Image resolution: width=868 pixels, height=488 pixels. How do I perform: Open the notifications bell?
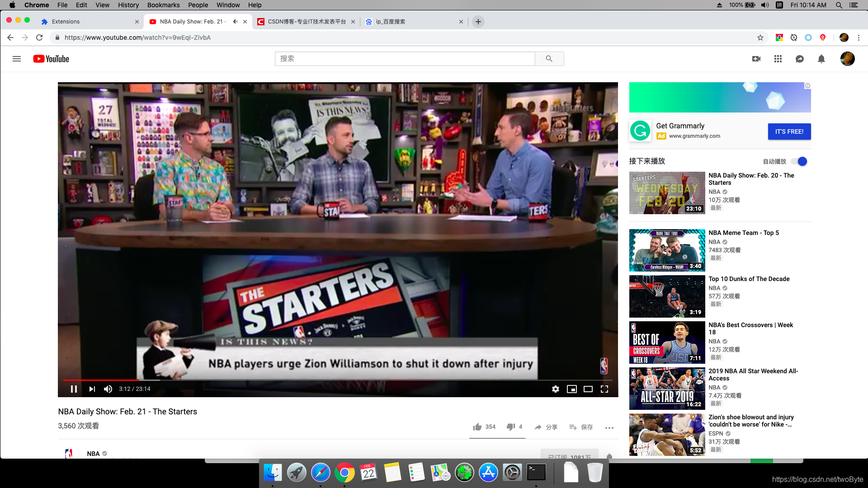[x=821, y=59]
